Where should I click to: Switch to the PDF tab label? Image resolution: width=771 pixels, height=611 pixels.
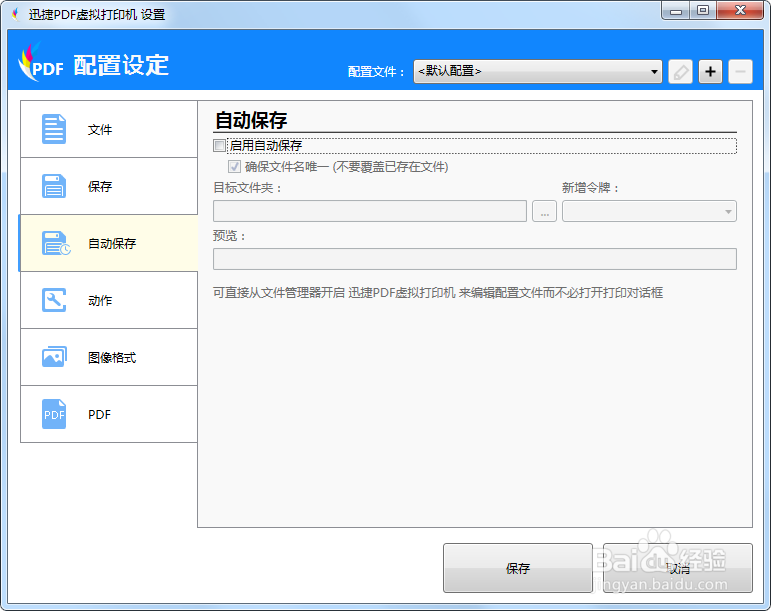pos(99,414)
